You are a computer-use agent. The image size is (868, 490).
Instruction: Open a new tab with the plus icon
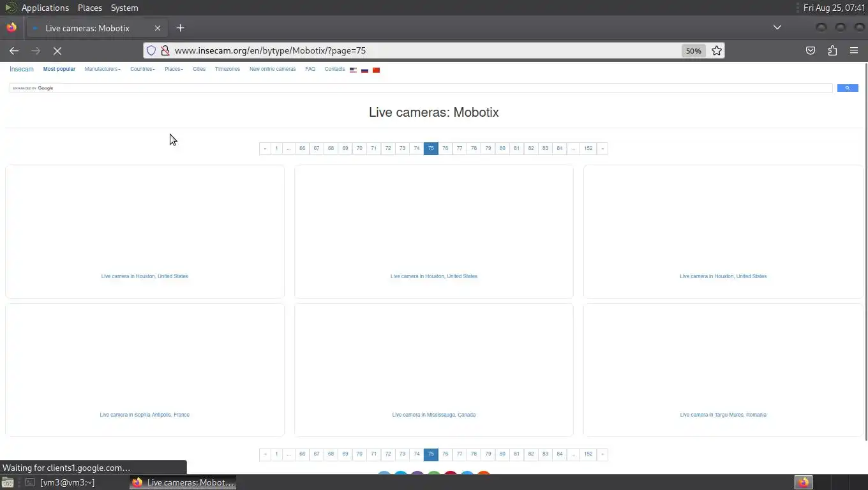(180, 28)
